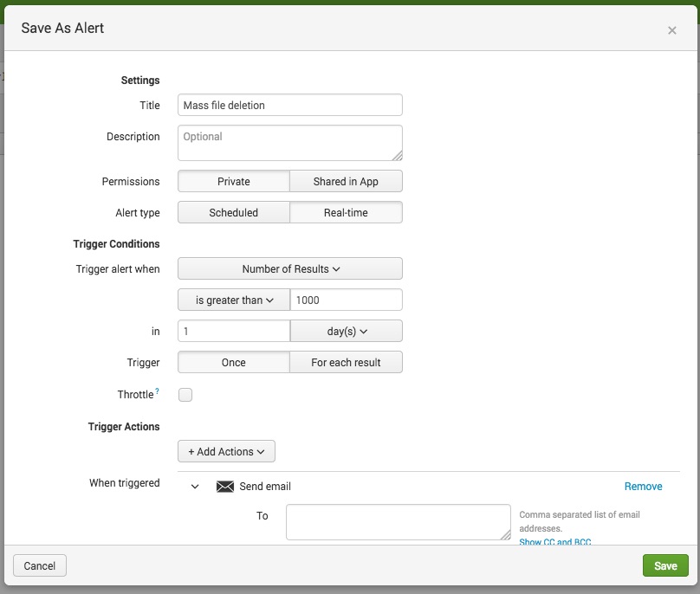The height and width of the screenshot is (594, 700).
Task: Close the Save As Alert dialog
Action: point(671,30)
